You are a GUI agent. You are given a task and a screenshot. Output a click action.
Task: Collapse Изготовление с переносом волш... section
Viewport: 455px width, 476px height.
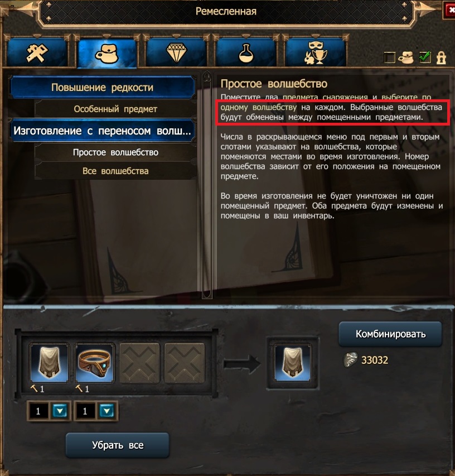click(103, 131)
